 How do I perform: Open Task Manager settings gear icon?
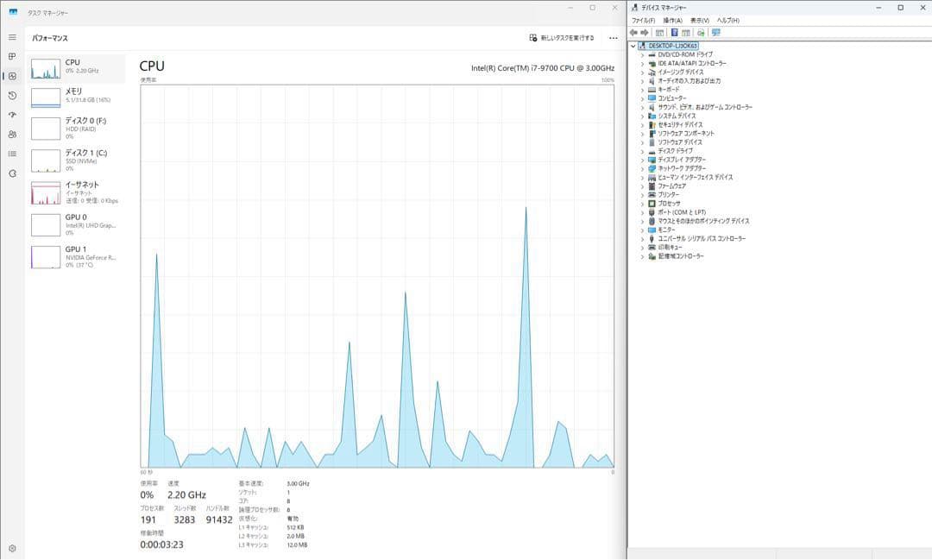coord(12,549)
